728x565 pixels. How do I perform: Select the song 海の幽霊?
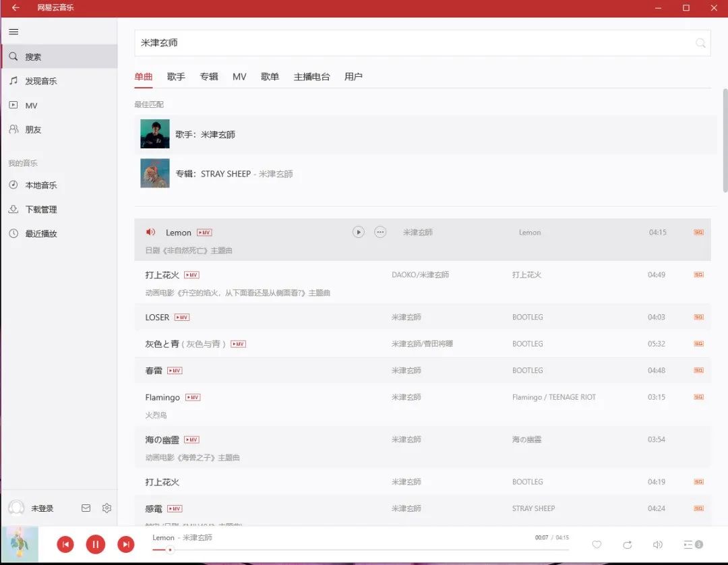[162, 440]
